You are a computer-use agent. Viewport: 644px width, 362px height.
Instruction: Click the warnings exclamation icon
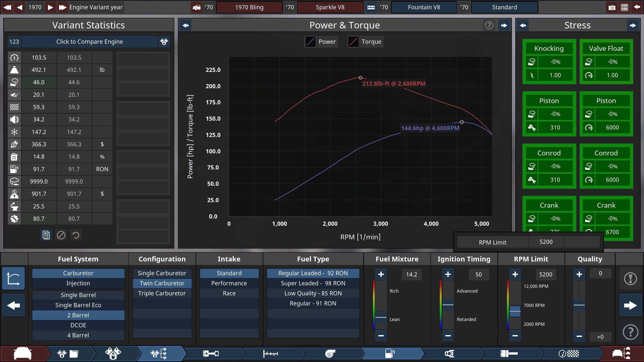(x=630, y=279)
